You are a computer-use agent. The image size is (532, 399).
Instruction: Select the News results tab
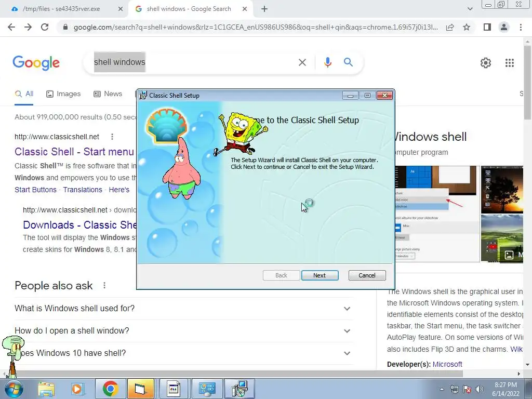coord(108,94)
